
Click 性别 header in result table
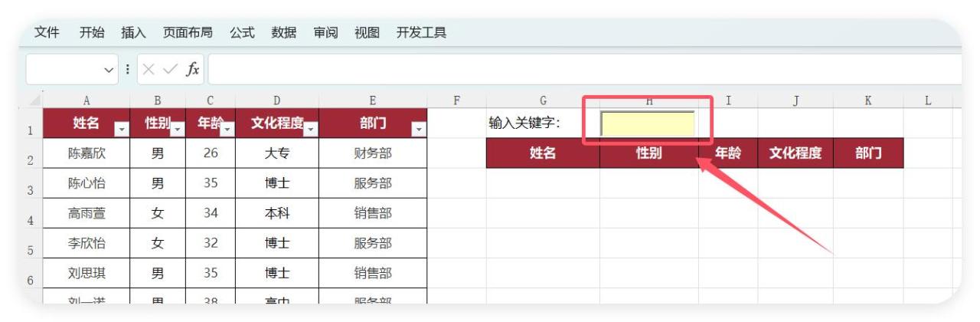point(649,153)
